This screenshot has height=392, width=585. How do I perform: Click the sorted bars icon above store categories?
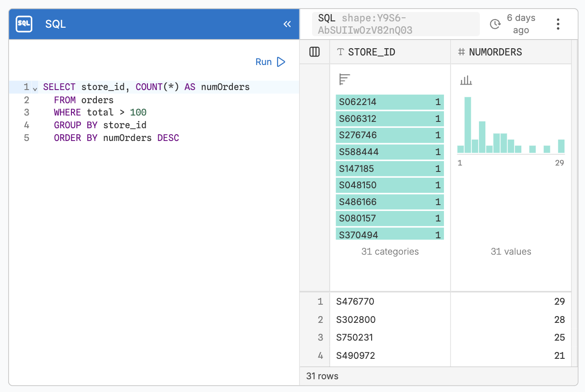pyautogui.click(x=344, y=80)
